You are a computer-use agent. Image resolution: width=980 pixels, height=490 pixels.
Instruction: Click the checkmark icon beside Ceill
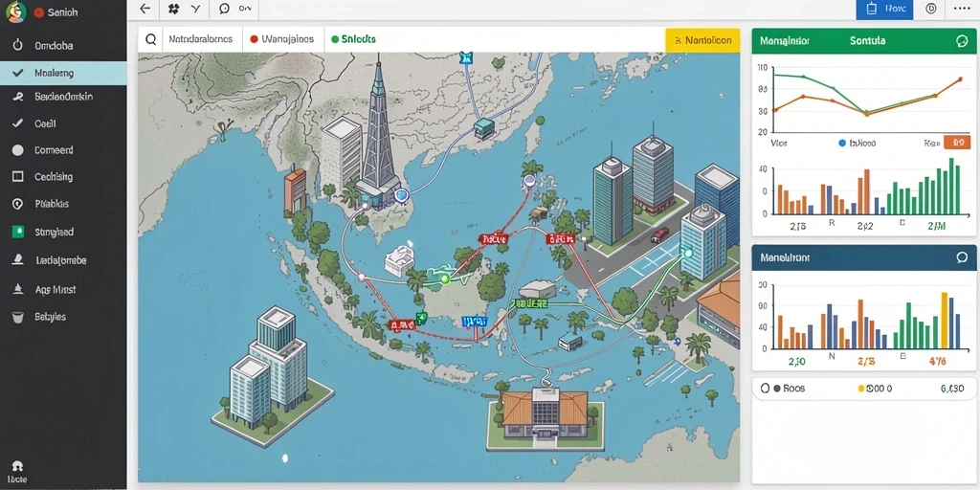(x=17, y=123)
